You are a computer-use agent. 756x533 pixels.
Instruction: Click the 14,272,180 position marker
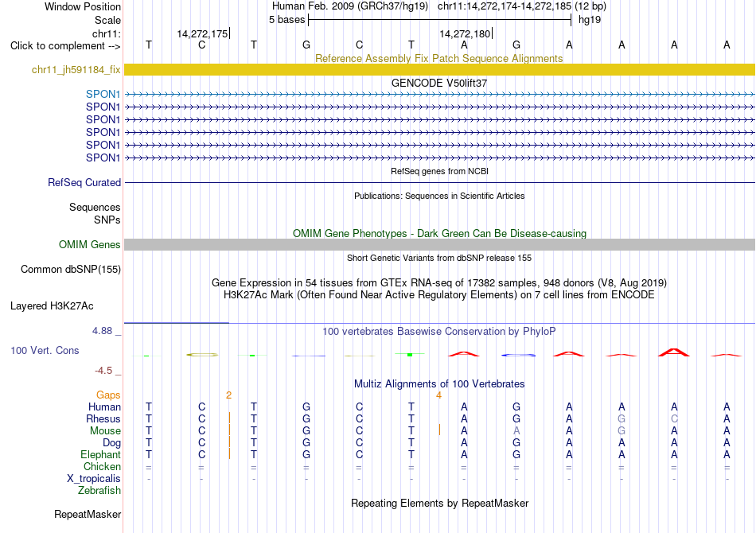[x=466, y=33]
